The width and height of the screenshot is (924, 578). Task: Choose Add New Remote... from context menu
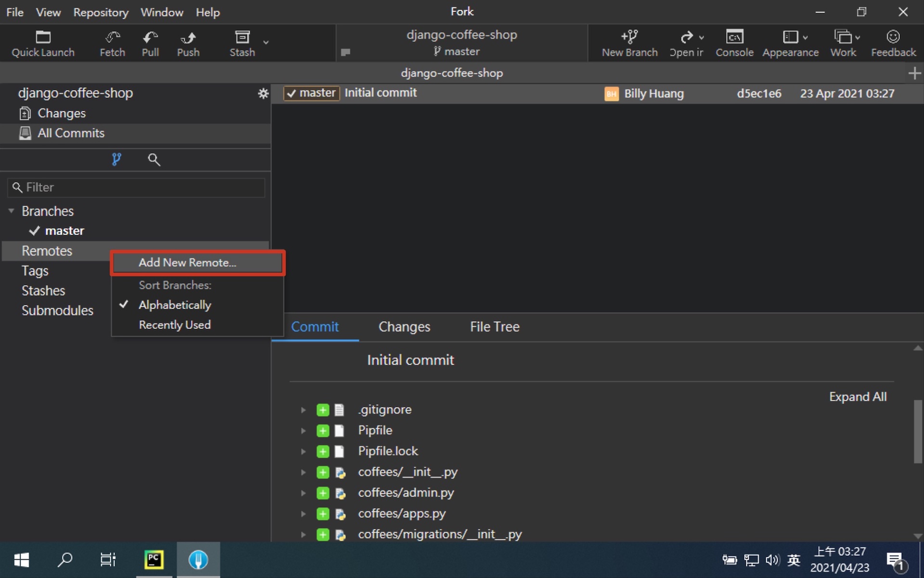[197, 263]
